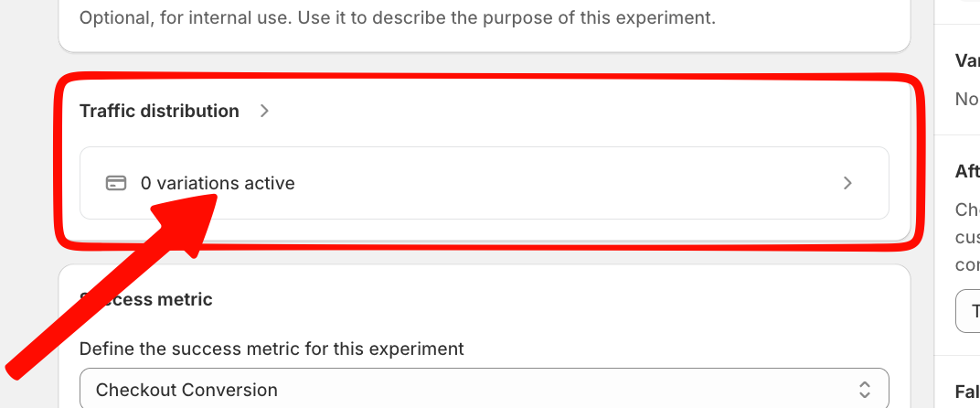Click the "Optional, for internal use" help text
This screenshot has height=408, width=980.
397,17
